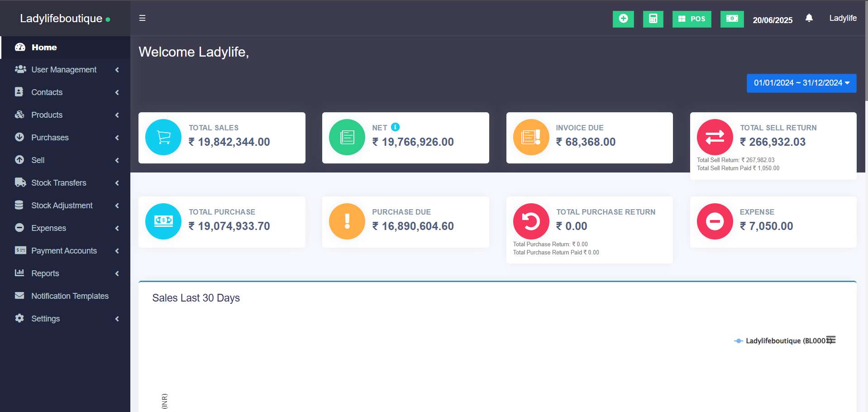Image resolution: width=868 pixels, height=412 pixels.
Task: Click the Ladylife user profile link
Action: (842, 18)
